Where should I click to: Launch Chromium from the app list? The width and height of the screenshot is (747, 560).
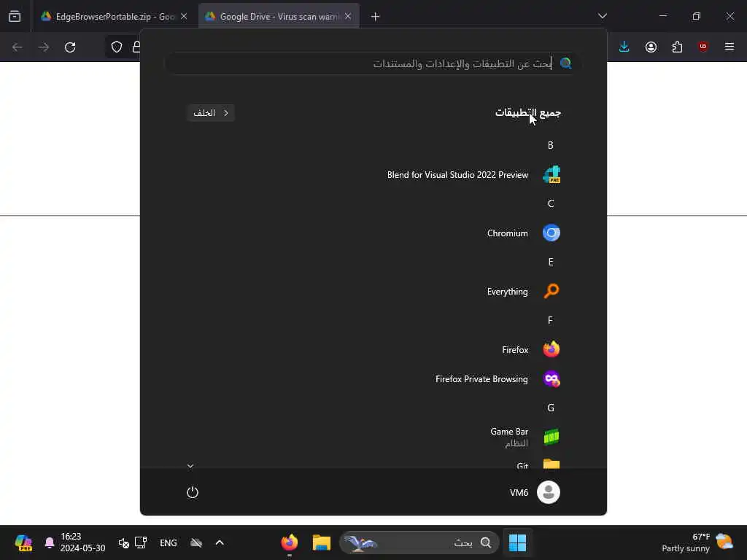point(523,233)
